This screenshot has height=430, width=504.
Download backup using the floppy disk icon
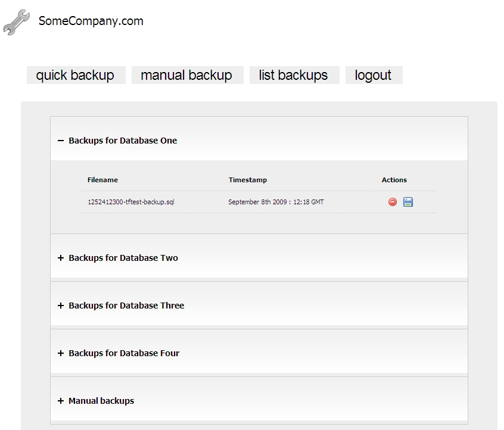408,202
